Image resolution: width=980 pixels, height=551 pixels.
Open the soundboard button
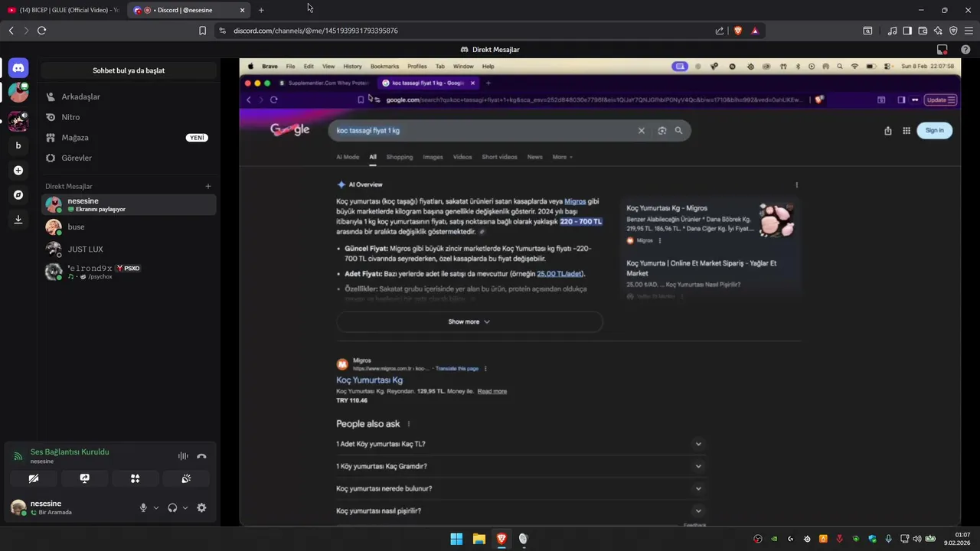click(x=186, y=478)
